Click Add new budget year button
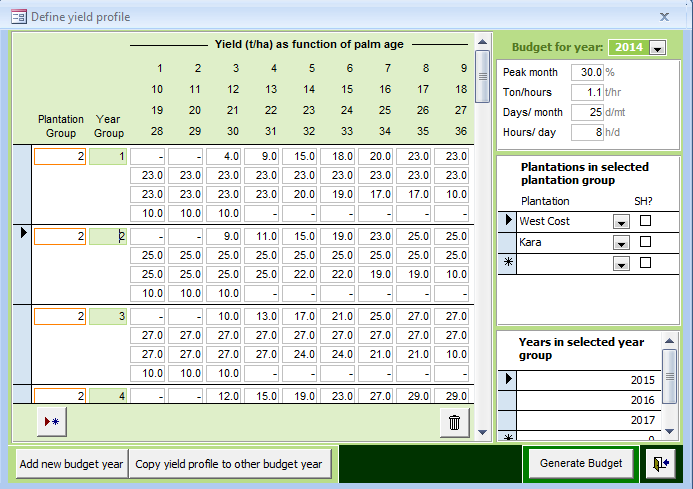 tap(72, 464)
